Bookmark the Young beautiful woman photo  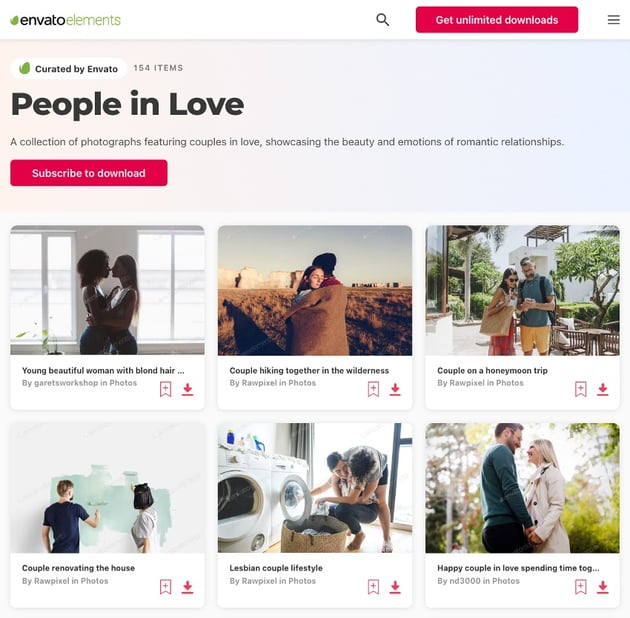pyautogui.click(x=166, y=389)
